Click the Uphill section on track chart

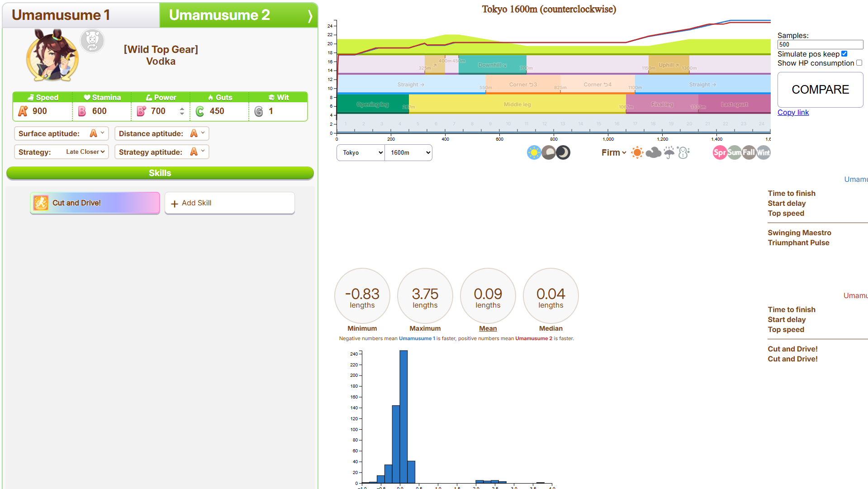(x=669, y=65)
